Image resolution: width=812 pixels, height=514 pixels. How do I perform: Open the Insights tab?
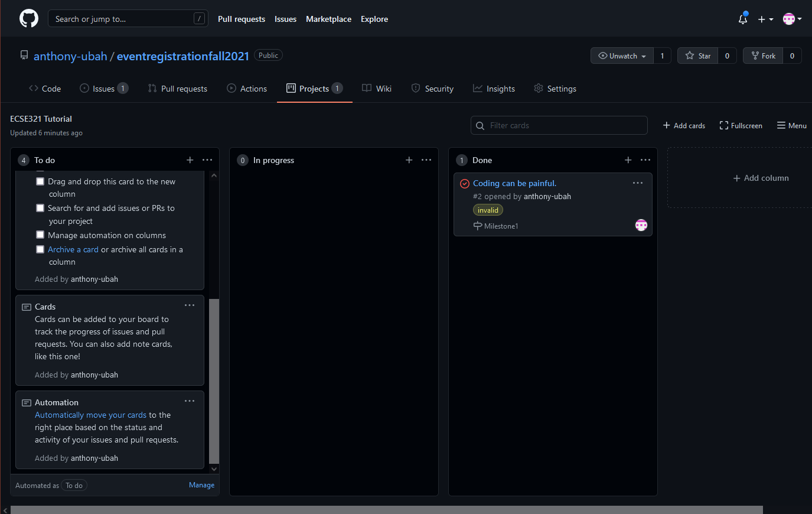(494, 89)
